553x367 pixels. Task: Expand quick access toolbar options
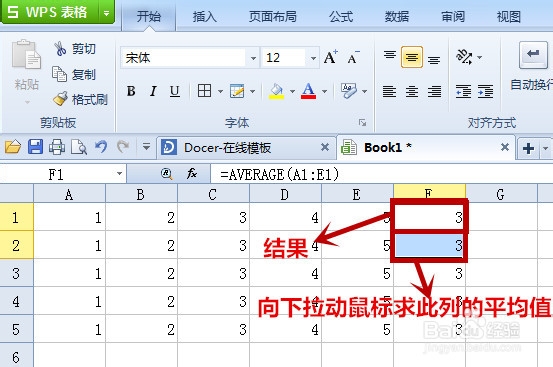[x=146, y=147]
